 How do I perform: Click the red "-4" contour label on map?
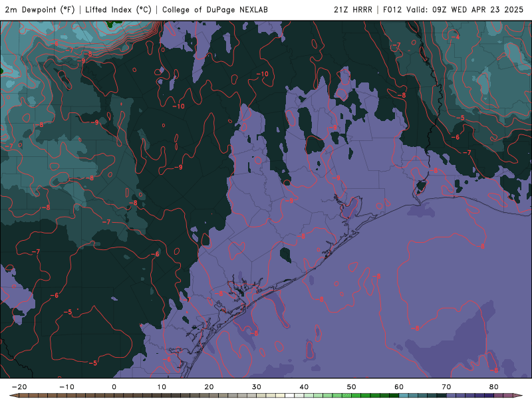pos(457,37)
